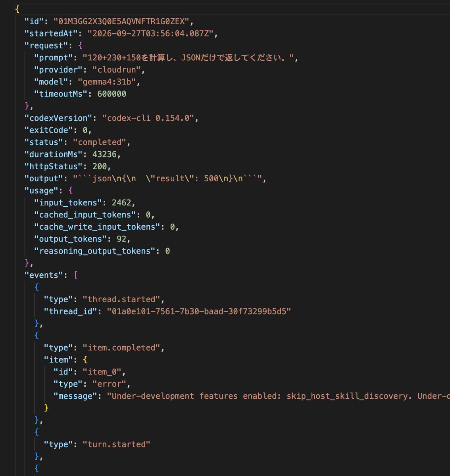Viewport: 450px width, 476px height.
Task: Click the value "item_0"
Action: pos(104,372)
